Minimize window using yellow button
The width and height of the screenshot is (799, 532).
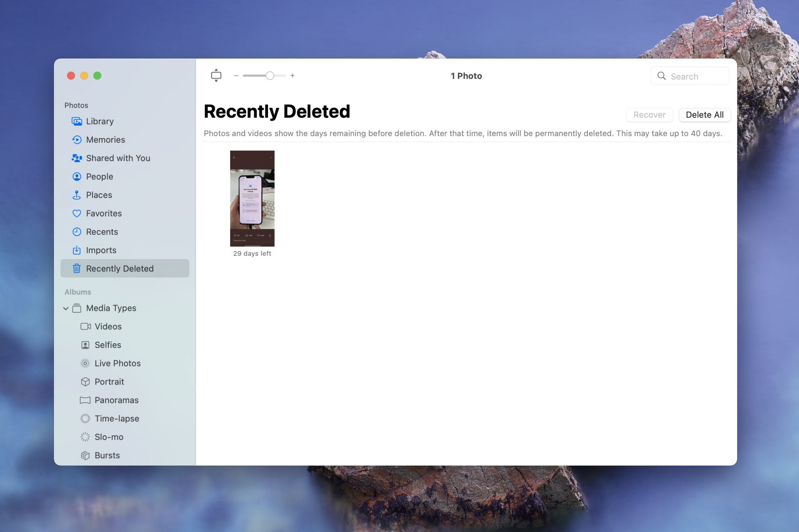point(84,76)
